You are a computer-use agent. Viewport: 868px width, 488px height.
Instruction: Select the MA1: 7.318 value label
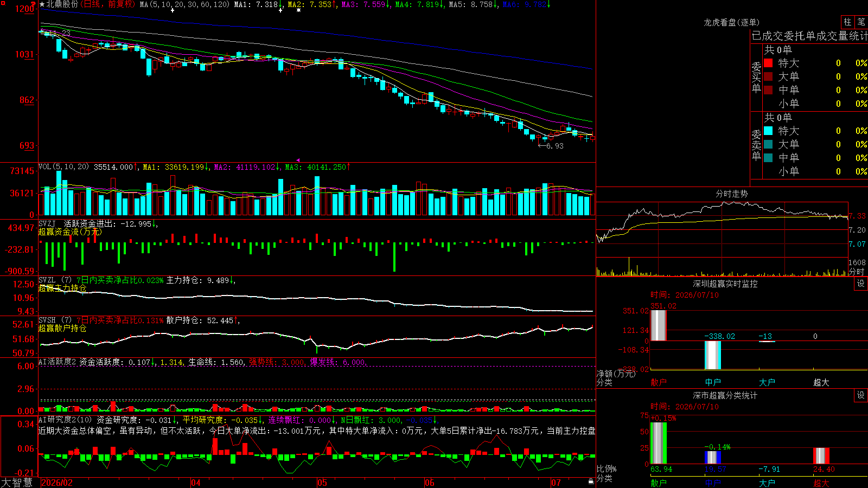tap(256, 4)
